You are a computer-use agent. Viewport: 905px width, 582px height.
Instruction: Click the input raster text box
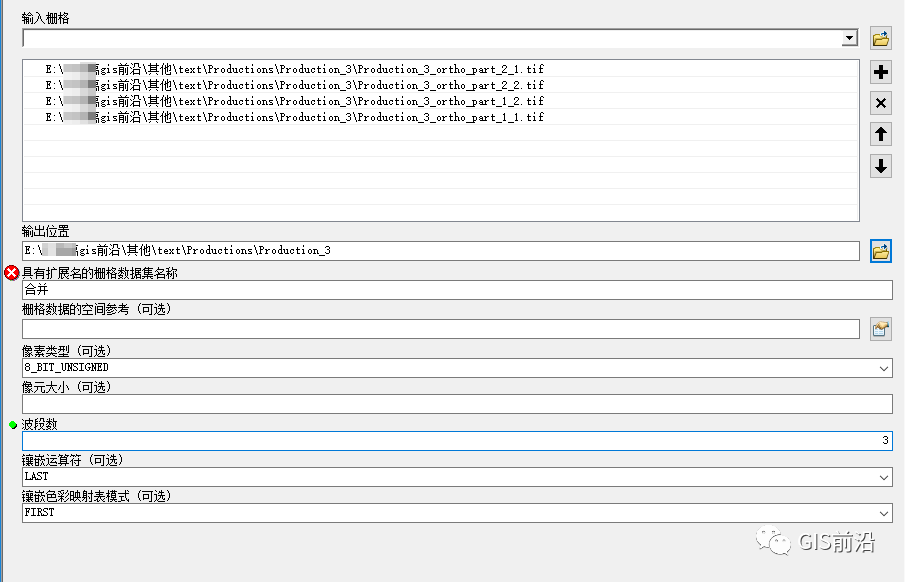pyautogui.click(x=433, y=39)
